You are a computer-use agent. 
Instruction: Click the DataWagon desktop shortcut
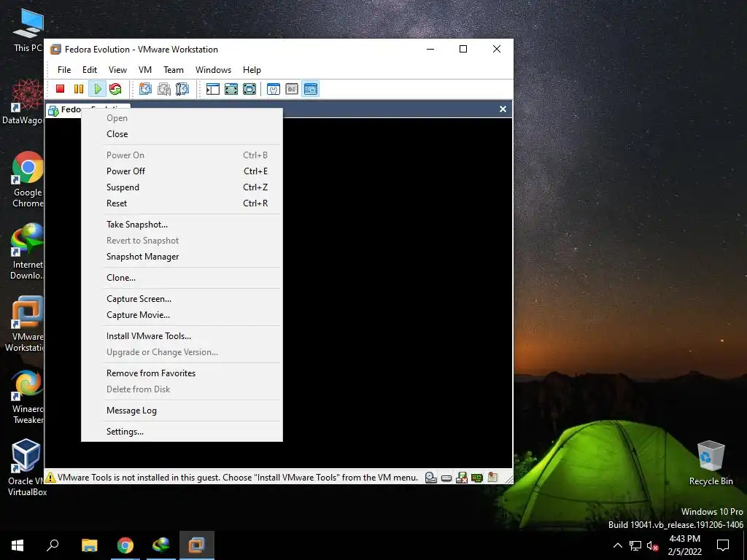(x=23, y=102)
